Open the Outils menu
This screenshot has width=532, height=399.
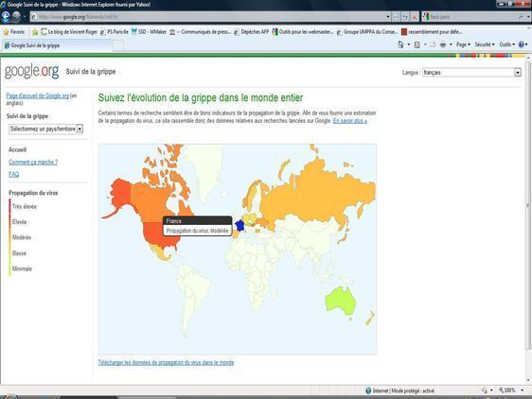point(506,44)
